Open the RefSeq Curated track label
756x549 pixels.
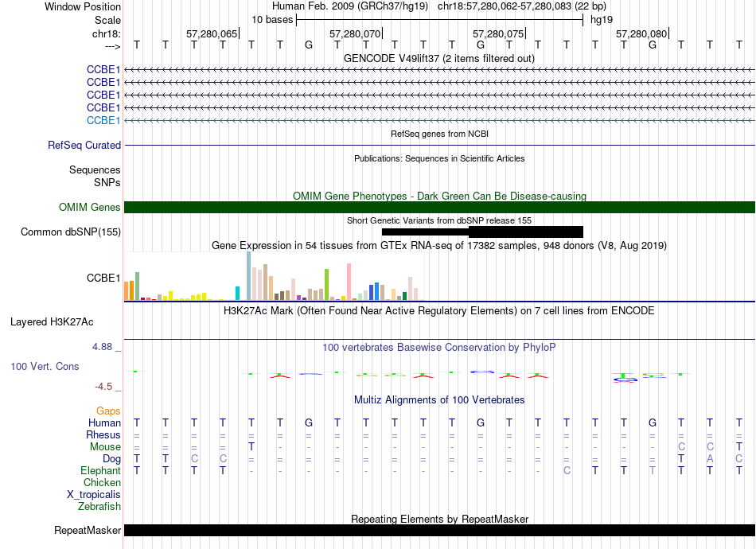84,145
